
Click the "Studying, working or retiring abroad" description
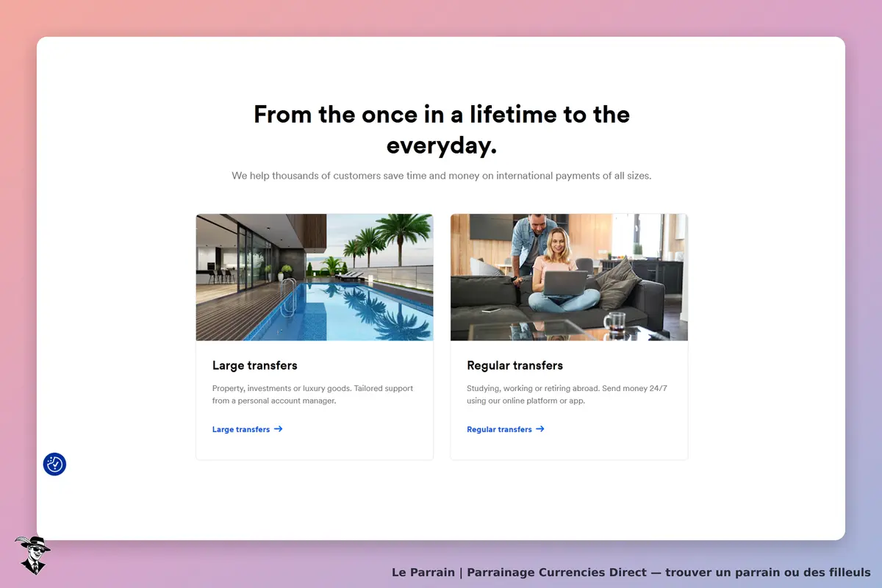point(567,395)
